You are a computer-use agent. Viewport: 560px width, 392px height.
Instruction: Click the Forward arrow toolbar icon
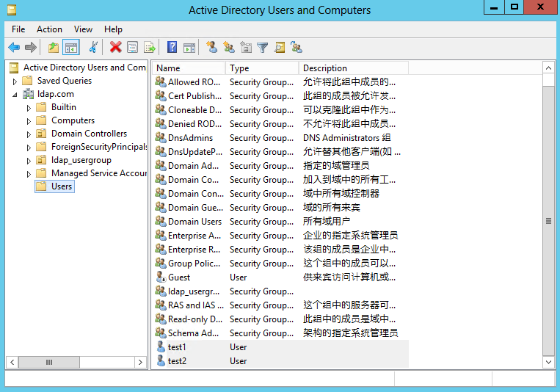[31, 47]
